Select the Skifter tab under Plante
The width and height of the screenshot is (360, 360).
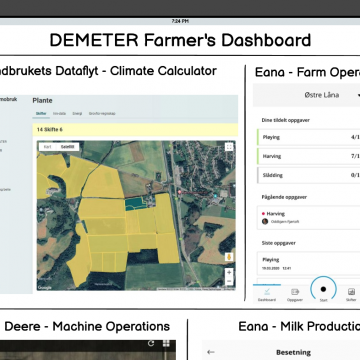click(x=41, y=113)
